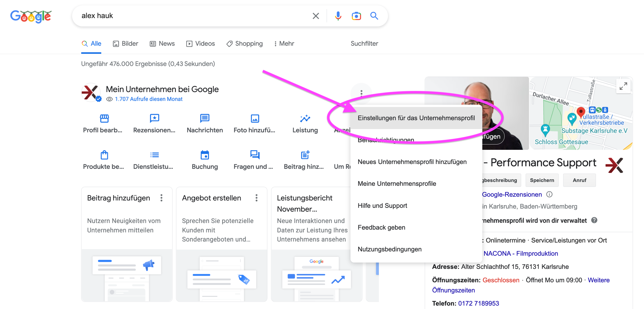Open the three-dot menu on Beitrag hinzufügen card
The height and width of the screenshot is (309, 644).
(162, 198)
